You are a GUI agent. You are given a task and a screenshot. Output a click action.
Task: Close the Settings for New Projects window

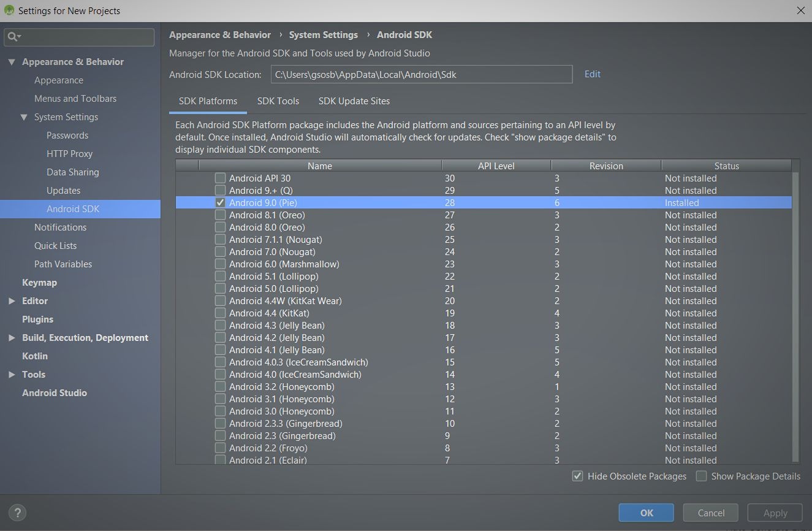[800, 10]
